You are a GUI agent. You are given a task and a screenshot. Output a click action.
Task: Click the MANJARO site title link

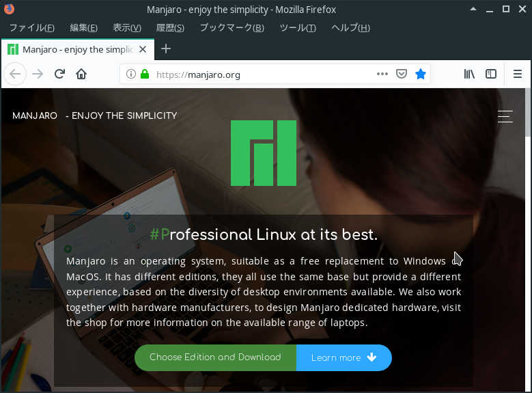point(35,116)
